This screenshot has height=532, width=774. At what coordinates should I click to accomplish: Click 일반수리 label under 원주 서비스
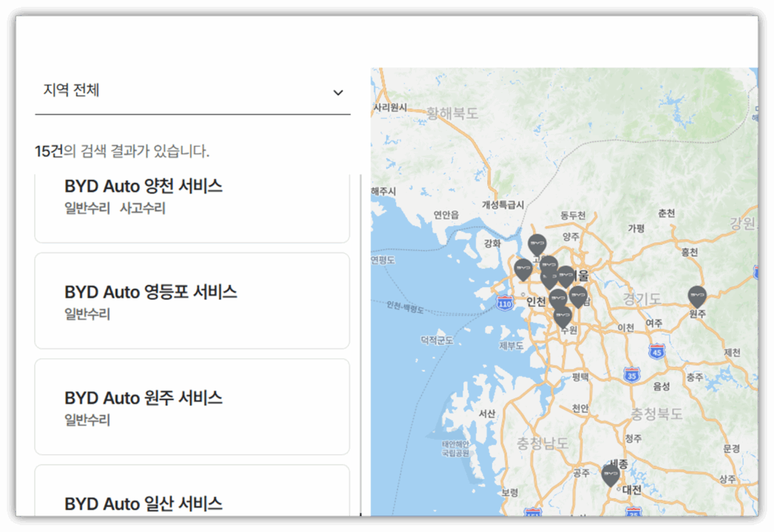click(x=87, y=419)
